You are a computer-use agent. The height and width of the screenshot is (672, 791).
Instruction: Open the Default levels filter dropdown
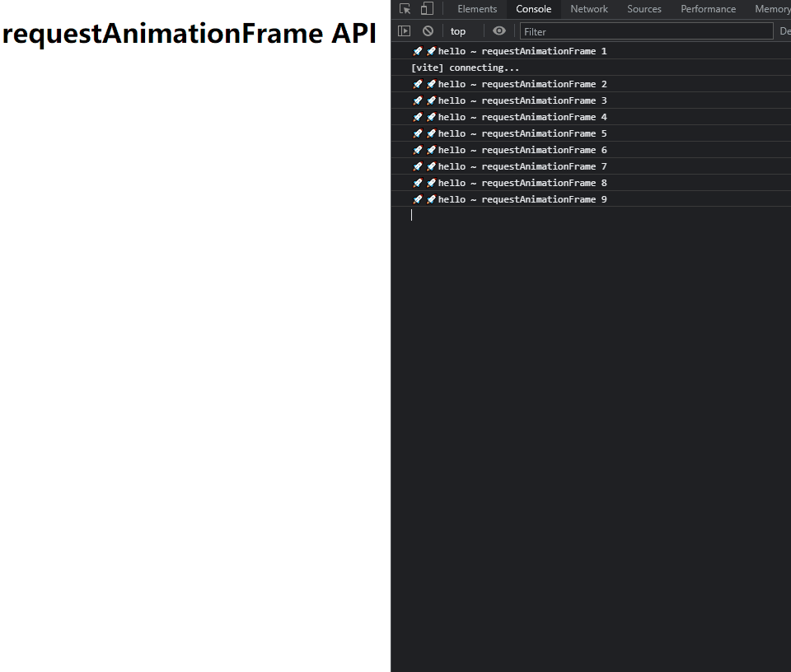783,30
